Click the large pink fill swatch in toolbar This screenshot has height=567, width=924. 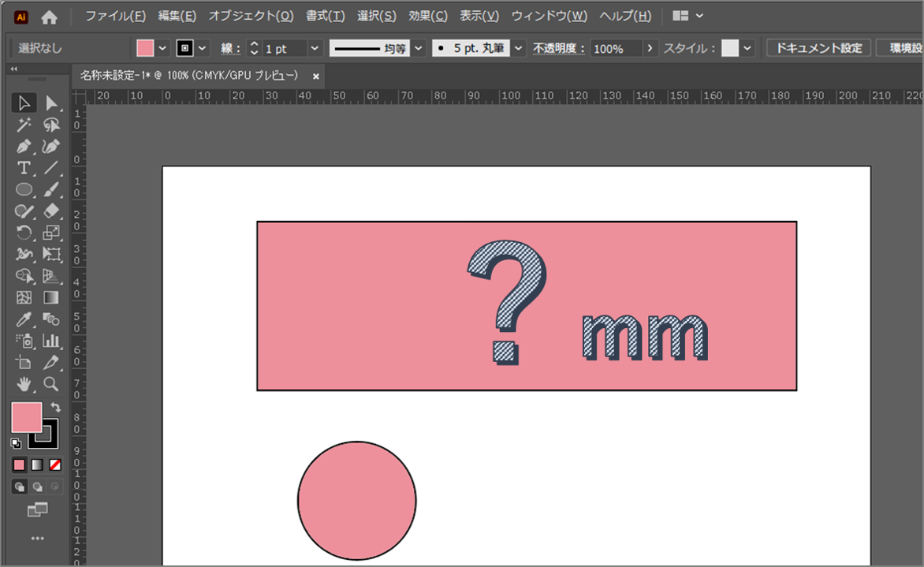tap(26, 417)
